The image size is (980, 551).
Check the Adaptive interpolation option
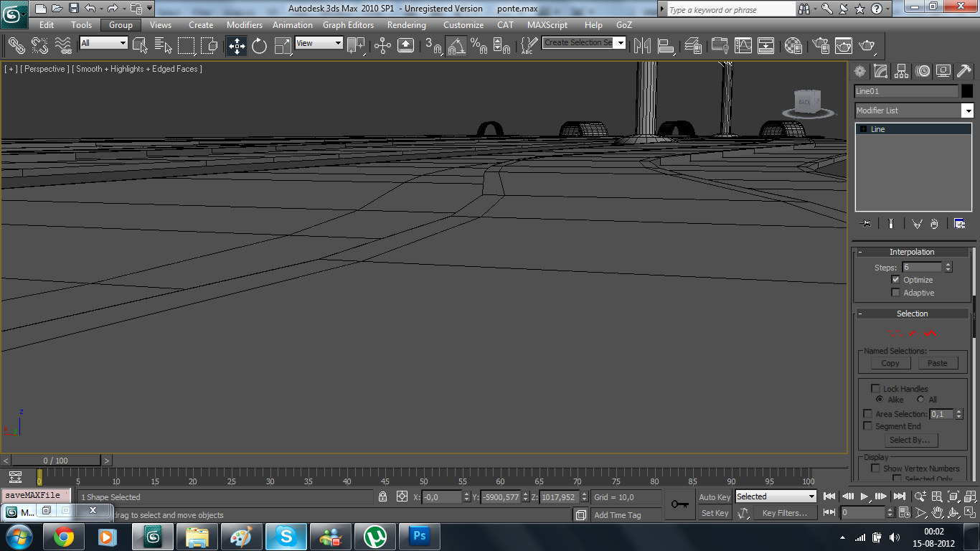(x=895, y=292)
